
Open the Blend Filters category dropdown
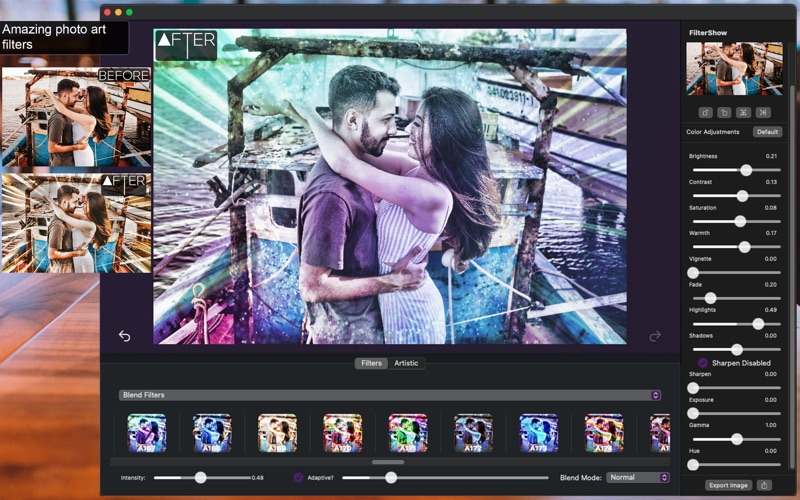click(390, 395)
